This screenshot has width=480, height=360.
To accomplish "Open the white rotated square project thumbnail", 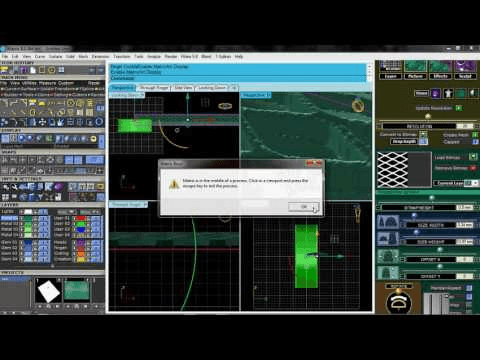I will (49, 291).
